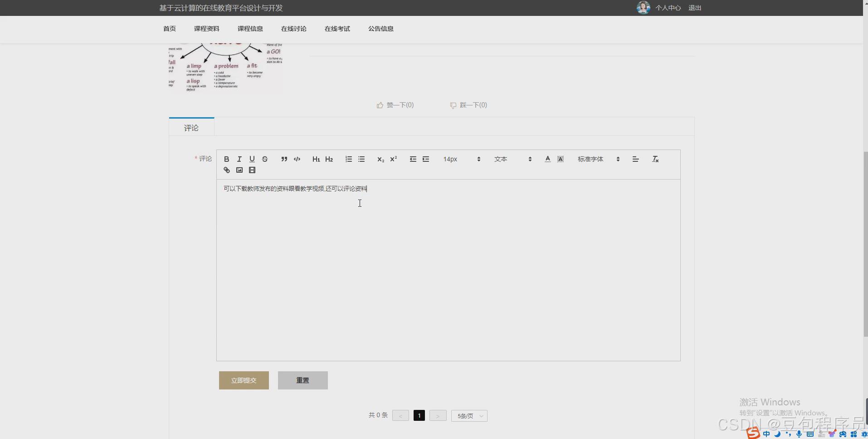Toggle strikethrough formatting in the editor
Screen dimensions: 868x439
(x=264, y=159)
